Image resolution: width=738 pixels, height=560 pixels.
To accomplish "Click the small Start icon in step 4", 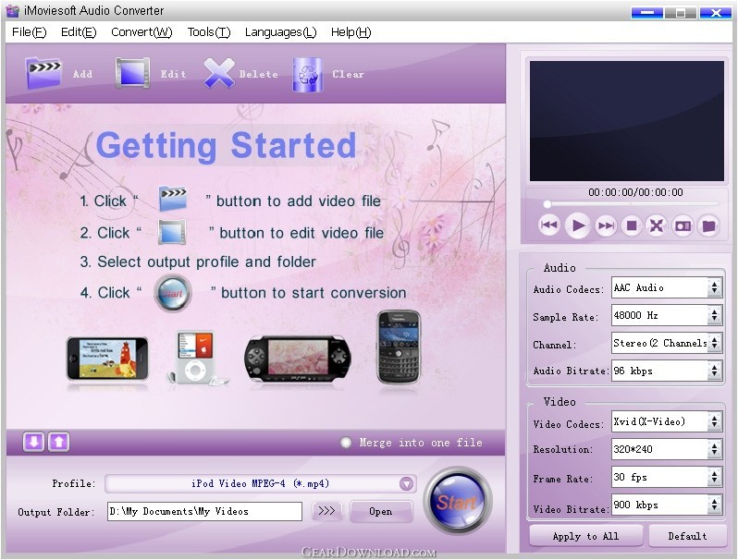I will pyautogui.click(x=173, y=293).
